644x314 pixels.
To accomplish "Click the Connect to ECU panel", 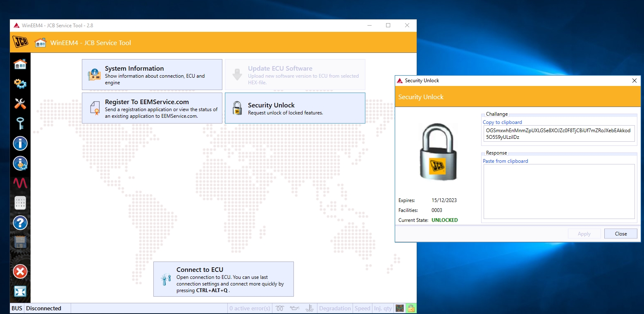I will 223,279.
